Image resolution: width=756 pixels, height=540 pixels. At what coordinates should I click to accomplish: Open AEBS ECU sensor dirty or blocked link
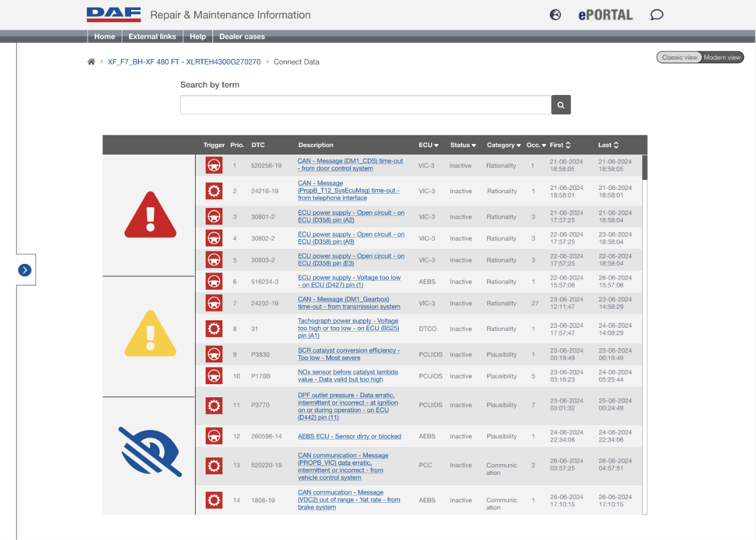349,436
